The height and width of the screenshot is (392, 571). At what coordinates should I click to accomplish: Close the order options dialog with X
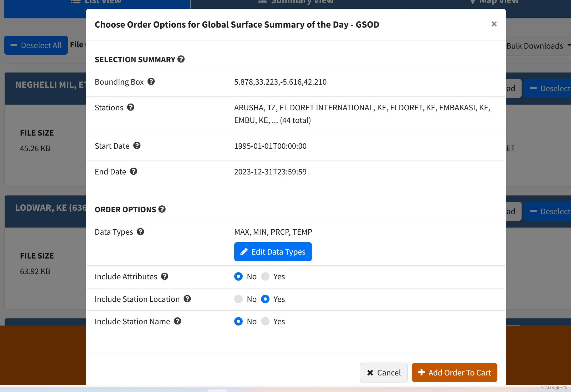[x=494, y=24]
